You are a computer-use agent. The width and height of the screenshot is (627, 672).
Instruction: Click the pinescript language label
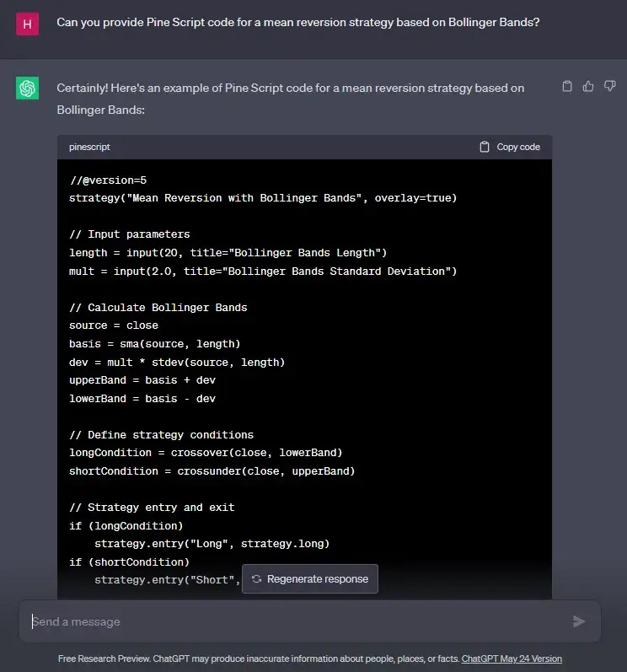pos(89,147)
